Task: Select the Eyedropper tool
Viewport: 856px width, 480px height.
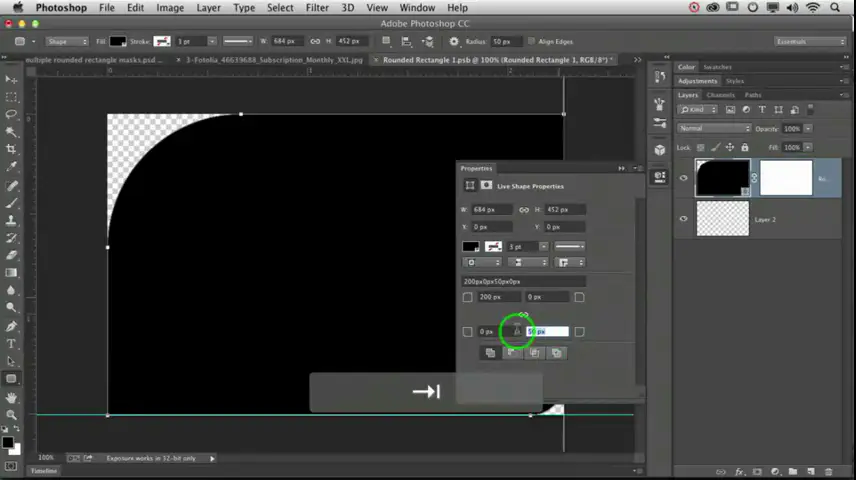Action: pos(11,167)
